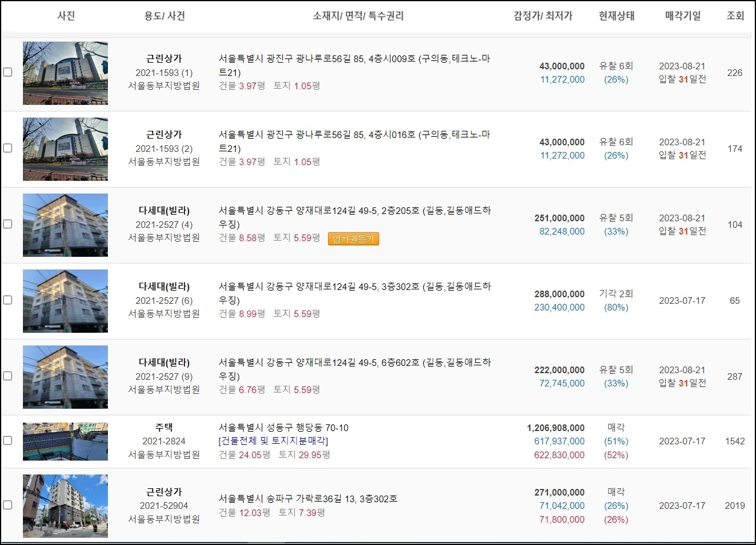Click minimum price 230,400,000
This screenshot has height=545, width=756.
pos(559,307)
